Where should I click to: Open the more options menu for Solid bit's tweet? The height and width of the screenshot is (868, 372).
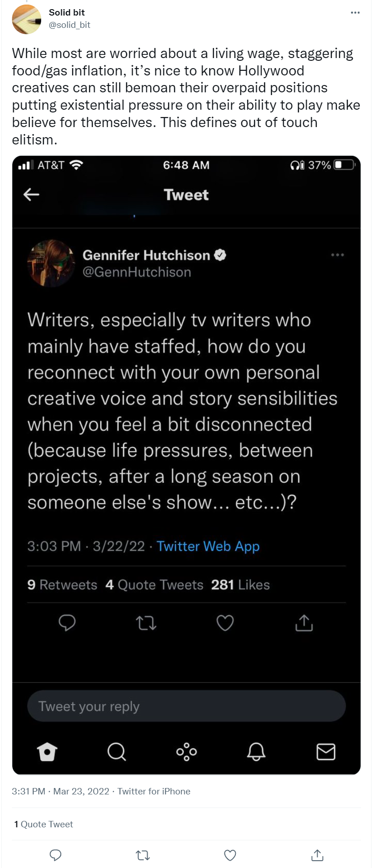tap(355, 13)
